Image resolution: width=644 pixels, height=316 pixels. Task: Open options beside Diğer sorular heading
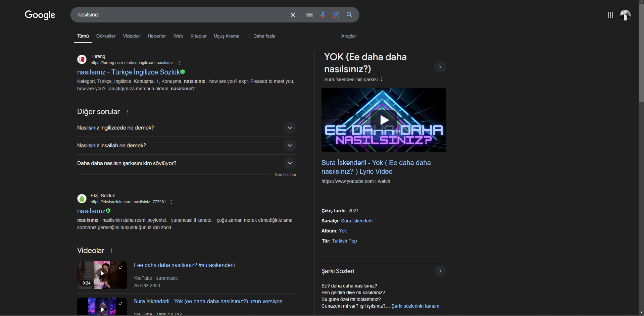click(127, 112)
